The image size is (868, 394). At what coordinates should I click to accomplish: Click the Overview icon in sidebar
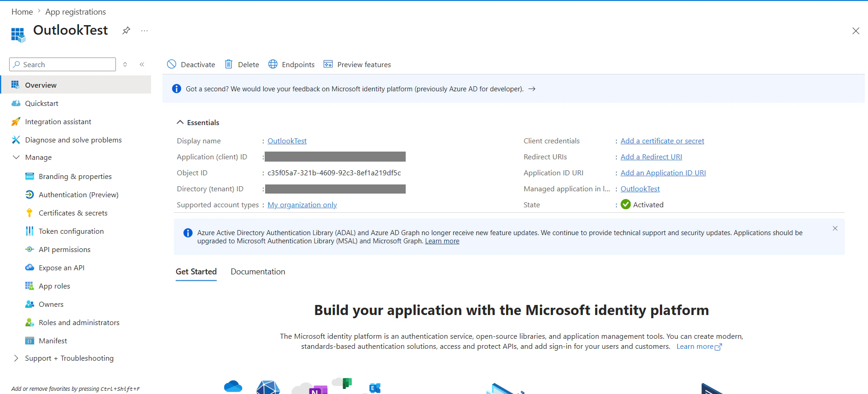(16, 85)
